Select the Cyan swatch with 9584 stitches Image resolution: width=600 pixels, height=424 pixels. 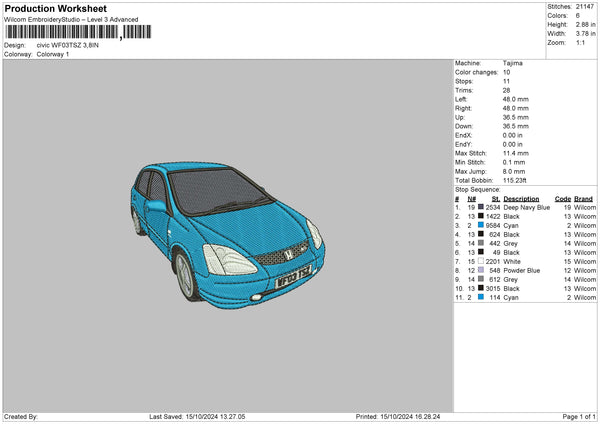point(481,225)
